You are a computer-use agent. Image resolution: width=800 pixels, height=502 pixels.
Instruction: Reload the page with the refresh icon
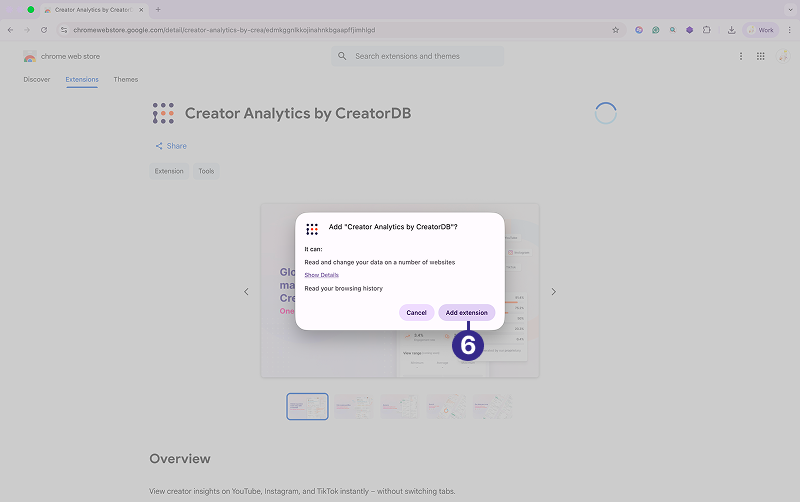(44, 30)
